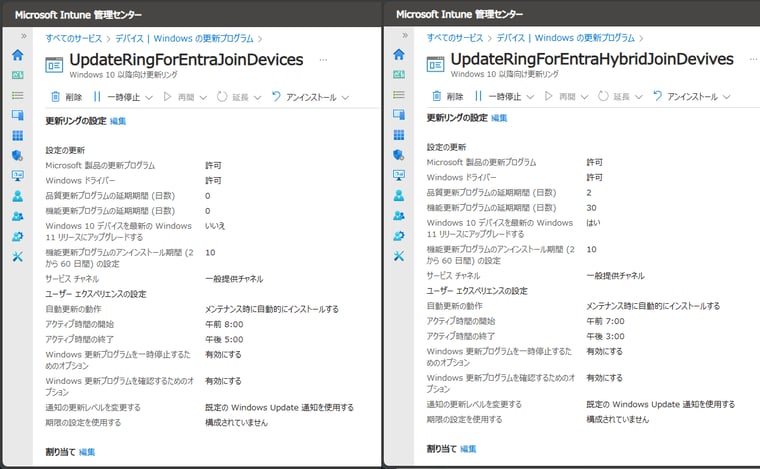This screenshot has height=469, width=760.
Task: Click 構成されていません value in right window
Action: coord(618,420)
